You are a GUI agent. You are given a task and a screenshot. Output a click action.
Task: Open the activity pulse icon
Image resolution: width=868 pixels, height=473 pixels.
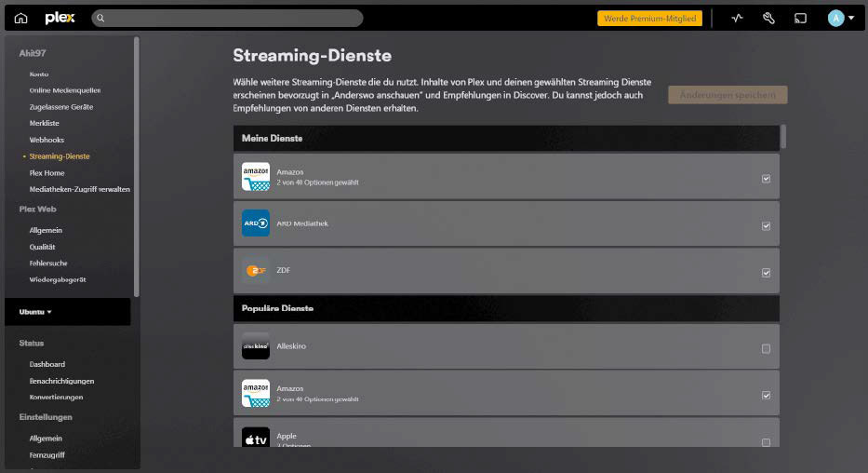point(737,19)
